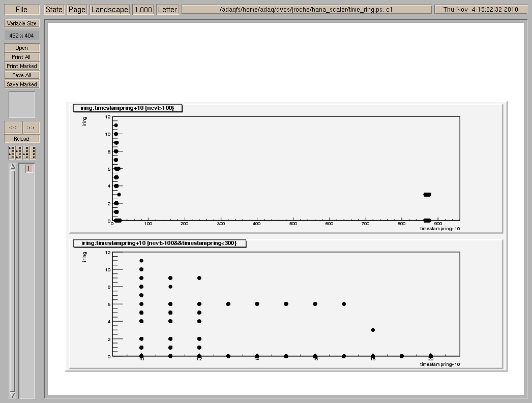This screenshot has width=532, height=403.
Task: Click the bottom plot's 'iring' y-axis label
Action: point(84,257)
